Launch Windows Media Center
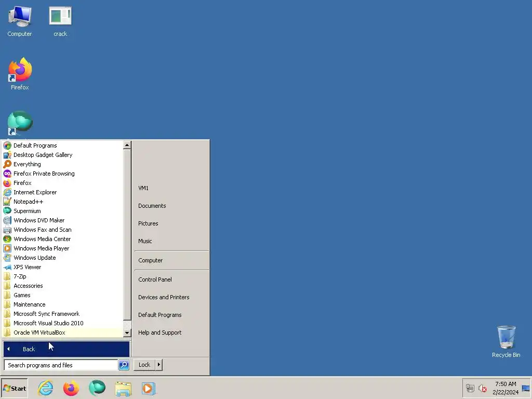 pos(62,239)
